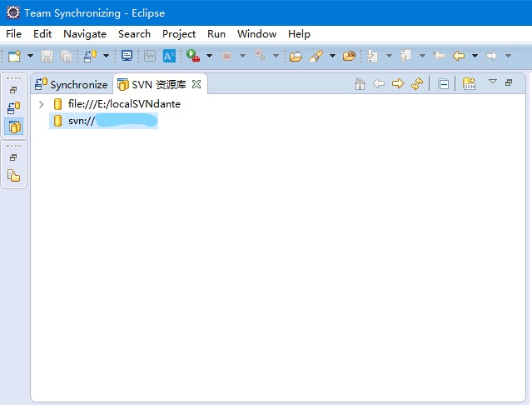This screenshot has width=532, height=405.
Task: Click the Next Annotation icon
Action: 372,56
